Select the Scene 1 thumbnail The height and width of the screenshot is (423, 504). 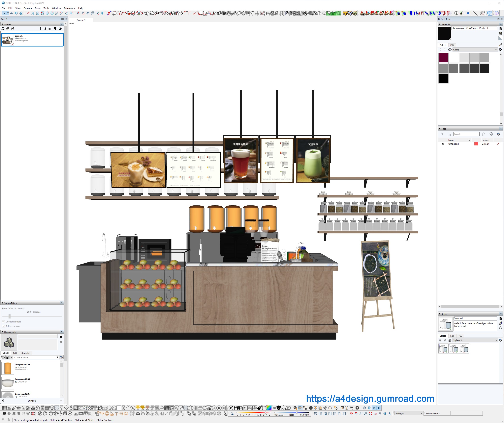click(8, 40)
